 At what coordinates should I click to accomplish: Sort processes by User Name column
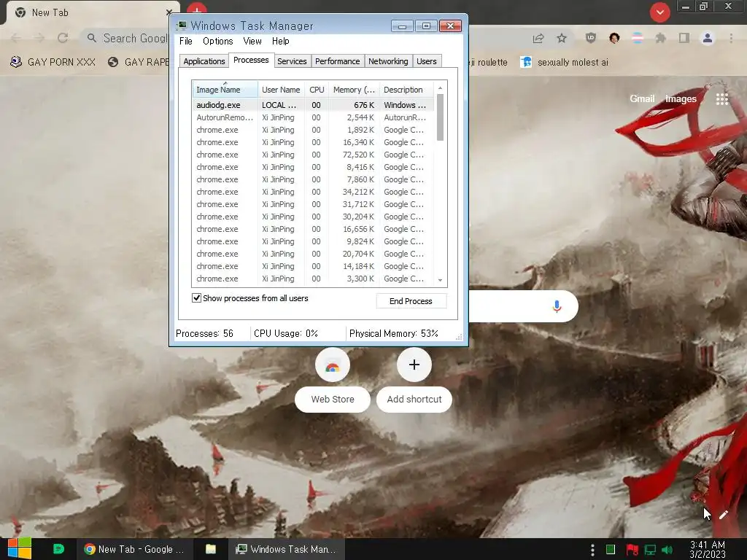[x=281, y=90]
